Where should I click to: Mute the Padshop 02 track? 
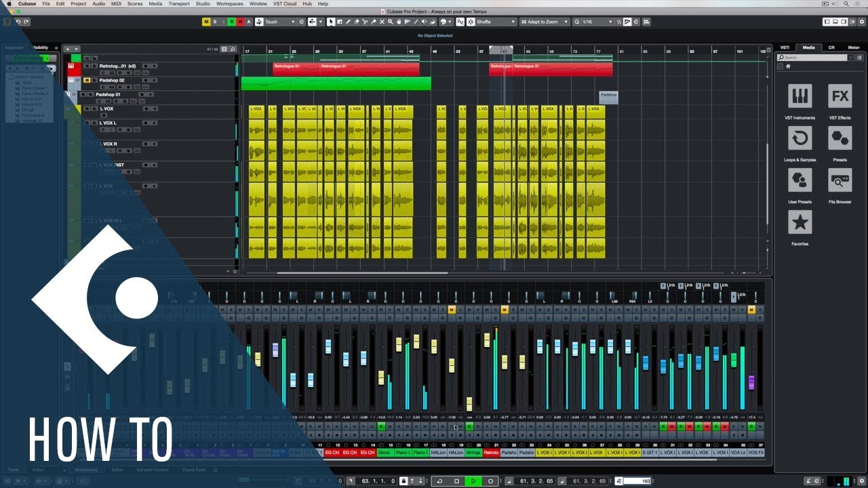coord(87,80)
